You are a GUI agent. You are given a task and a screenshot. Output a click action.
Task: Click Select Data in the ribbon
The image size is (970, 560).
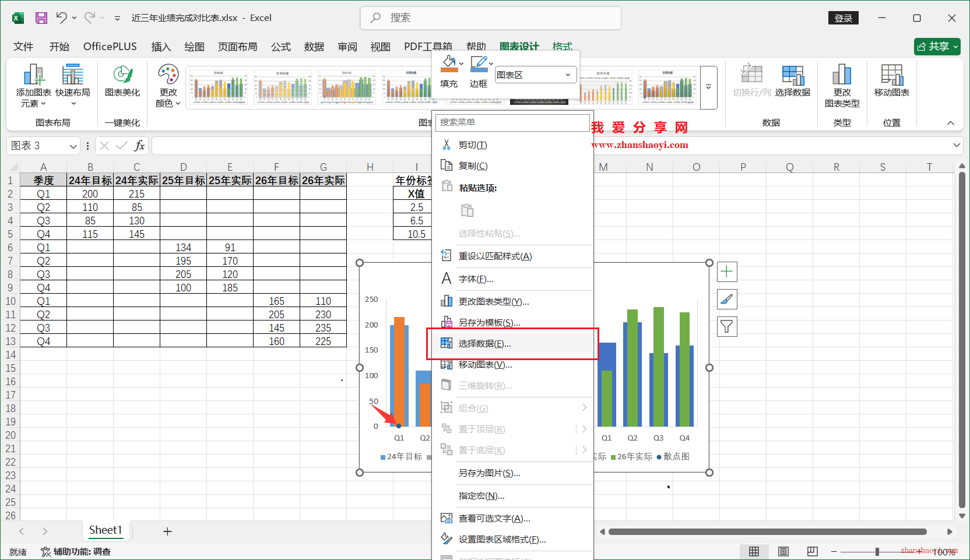coord(793,80)
